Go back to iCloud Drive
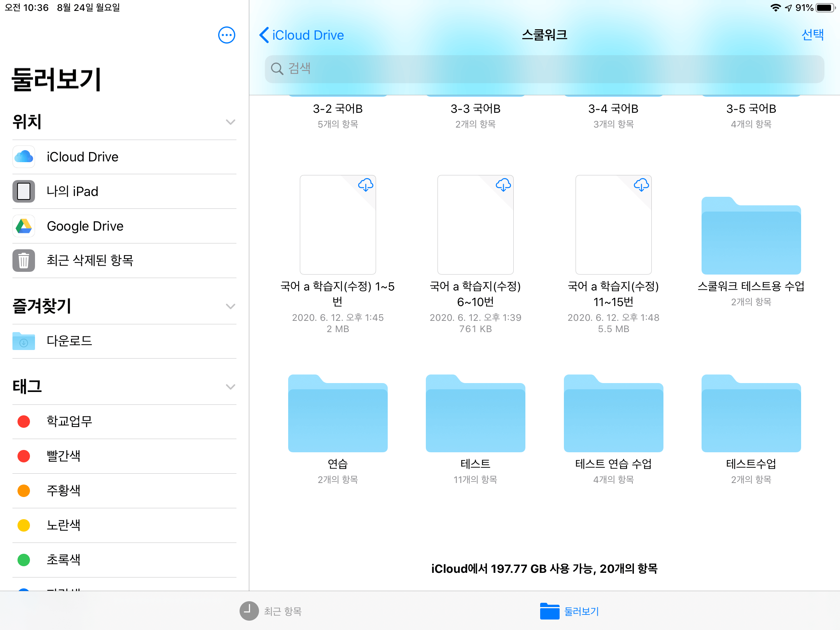840x630 pixels. pos(302,35)
